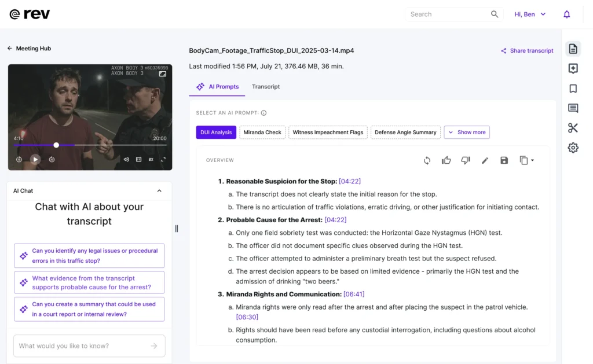Image resolution: width=593 pixels, height=364 pixels.
Task: Mute the video volume
Action: pyautogui.click(x=126, y=159)
